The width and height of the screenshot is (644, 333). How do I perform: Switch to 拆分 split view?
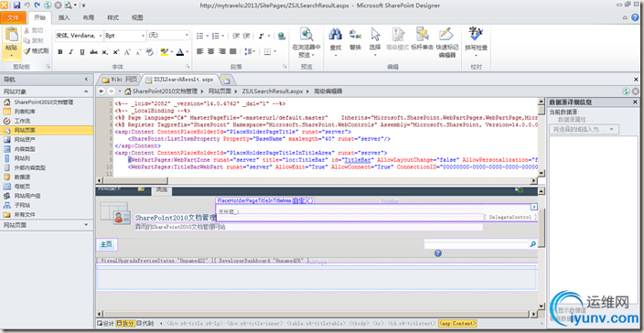tap(124, 324)
